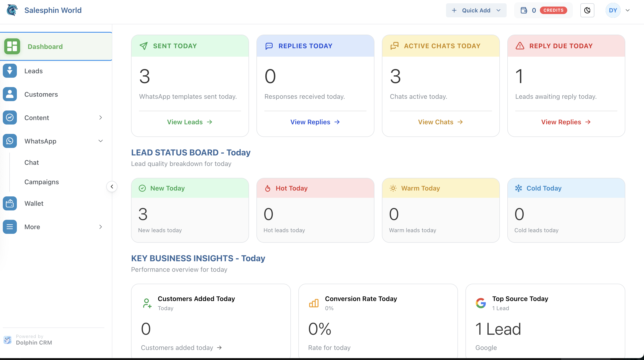This screenshot has width=644, height=360.
Task: Click the WhatsApp icon in sidebar
Action: point(10,141)
